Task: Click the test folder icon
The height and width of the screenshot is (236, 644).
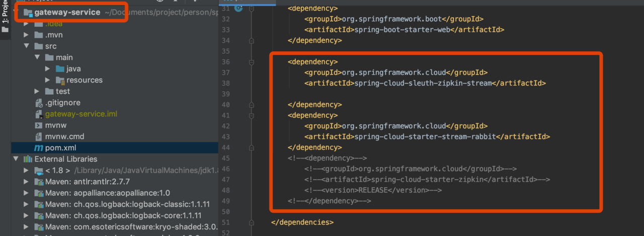Action: pos(49,91)
